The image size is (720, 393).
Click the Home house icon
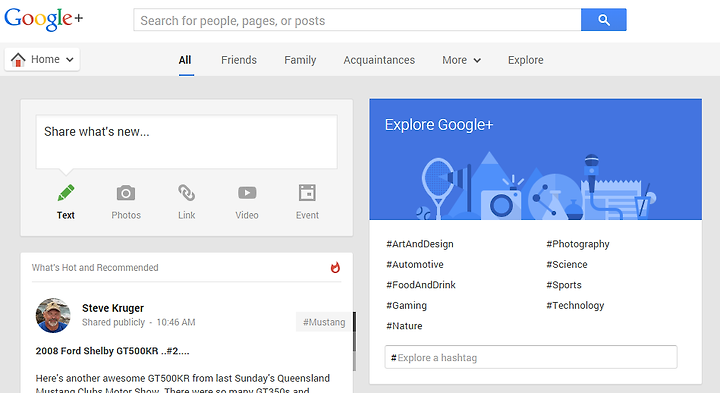[x=18, y=60]
